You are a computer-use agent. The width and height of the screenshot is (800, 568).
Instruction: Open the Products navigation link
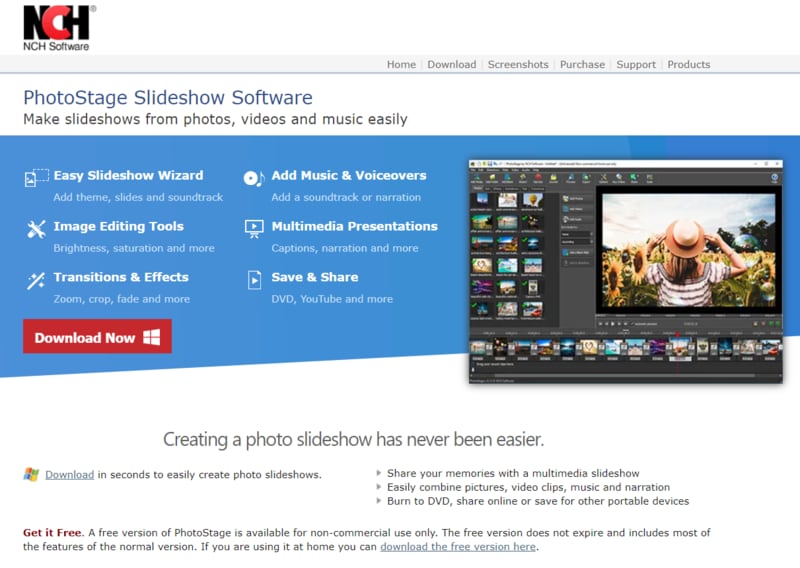point(689,64)
